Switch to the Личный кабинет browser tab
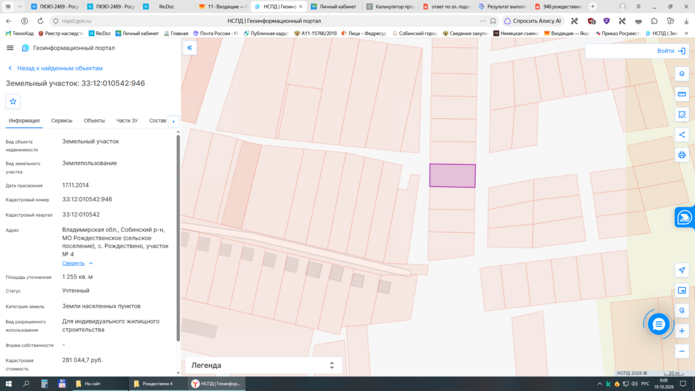 335,7
